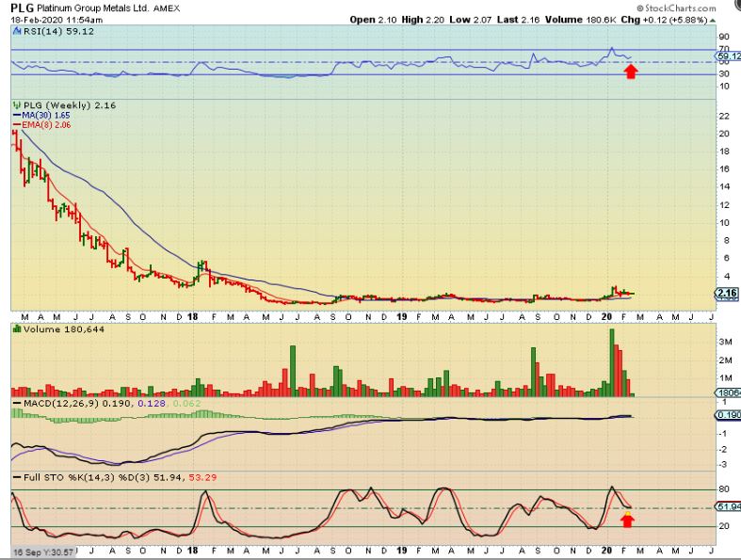Click the Last 2.16 quote value
The height and width of the screenshot is (560, 741).
point(519,20)
